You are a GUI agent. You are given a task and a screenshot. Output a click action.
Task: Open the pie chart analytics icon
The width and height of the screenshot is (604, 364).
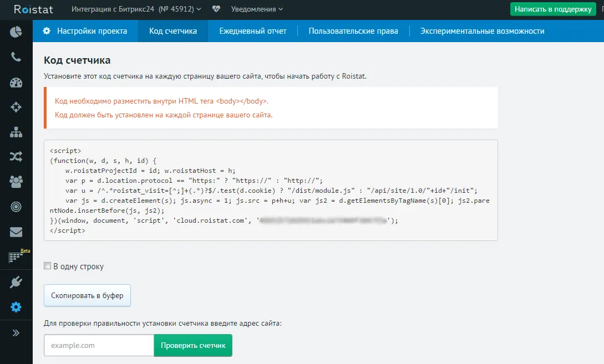(16, 32)
